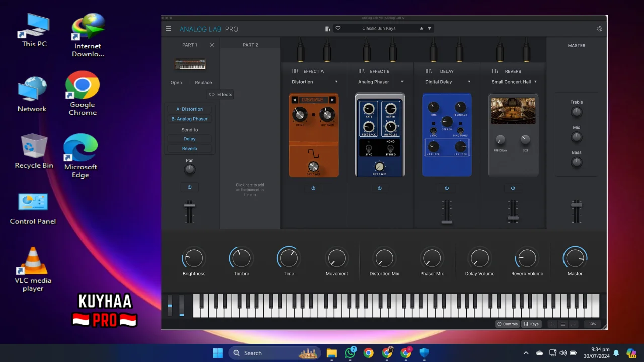
Task: Select the B: Analog Phaser effect slot
Action: click(x=190, y=119)
